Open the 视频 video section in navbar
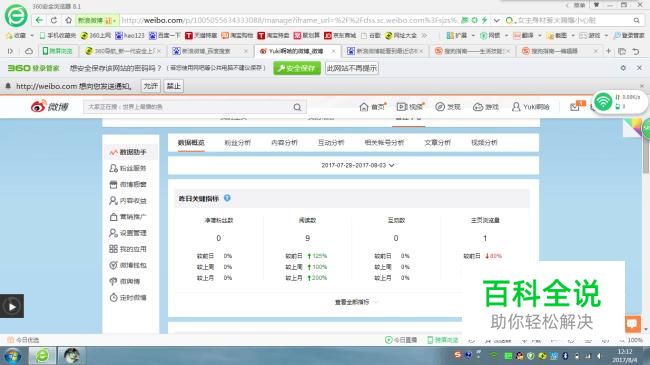Image resolution: width=650 pixels, height=365 pixels. [410, 107]
